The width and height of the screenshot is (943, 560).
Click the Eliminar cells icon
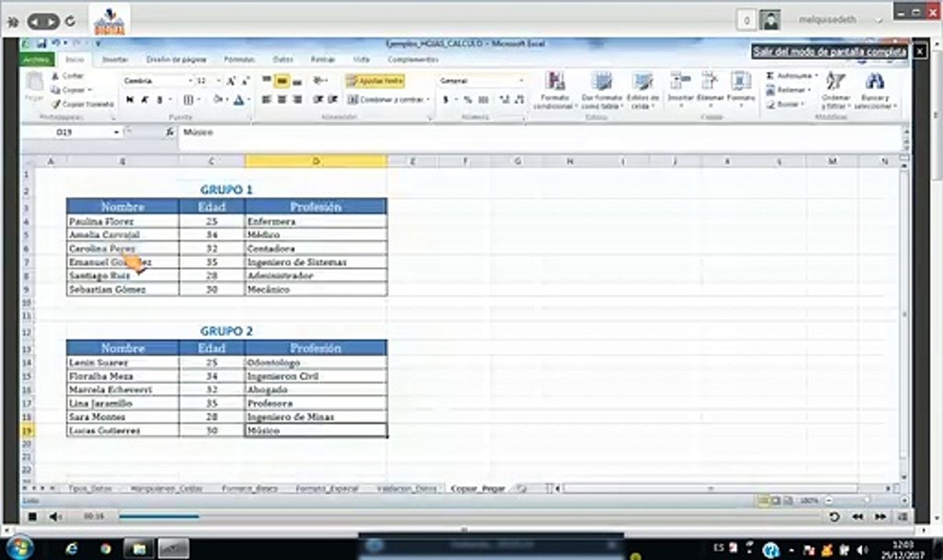coord(710,81)
